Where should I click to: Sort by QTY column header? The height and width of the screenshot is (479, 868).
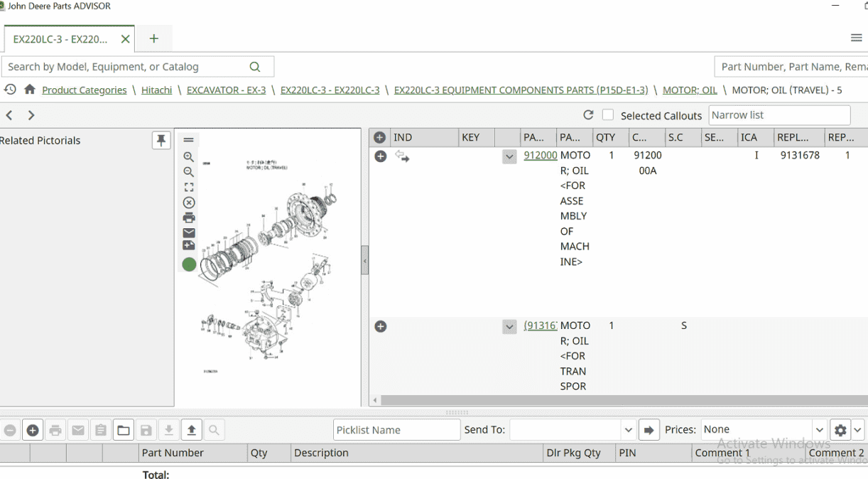click(610, 137)
